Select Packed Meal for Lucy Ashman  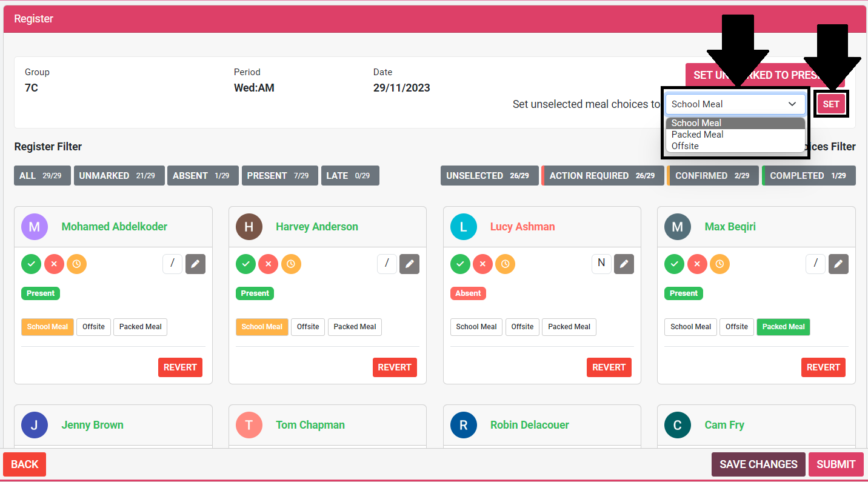pyautogui.click(x=569, y=327)
